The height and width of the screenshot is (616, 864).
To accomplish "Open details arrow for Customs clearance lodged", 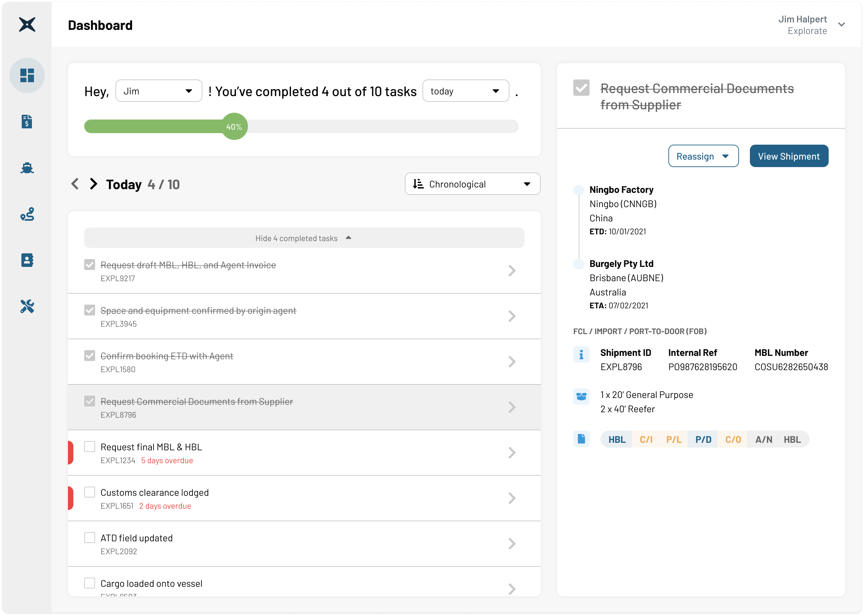I will pos(512,498).
